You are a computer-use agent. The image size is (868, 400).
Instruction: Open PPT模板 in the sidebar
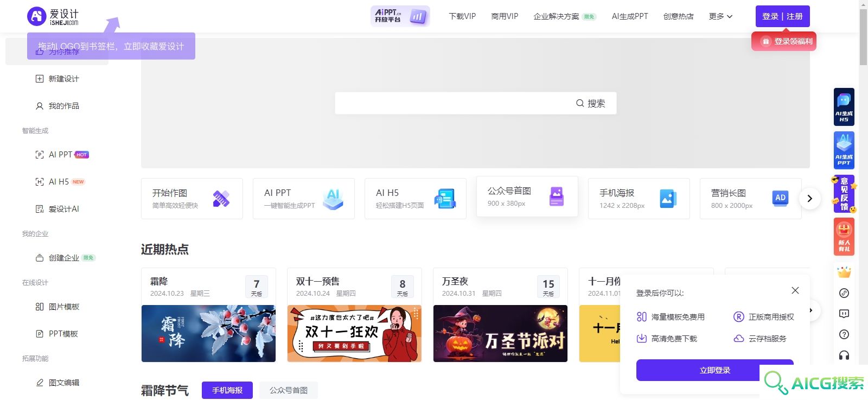click(57, 334)
